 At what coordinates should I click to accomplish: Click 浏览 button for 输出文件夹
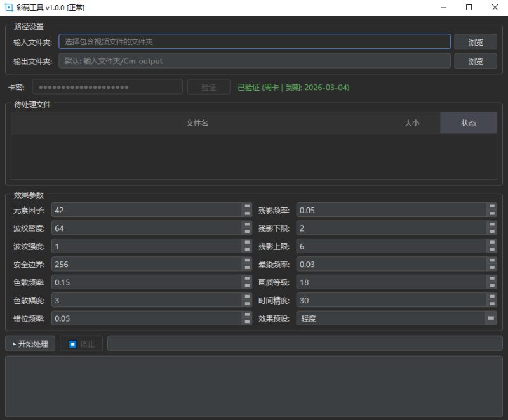[x=475, y=62]
